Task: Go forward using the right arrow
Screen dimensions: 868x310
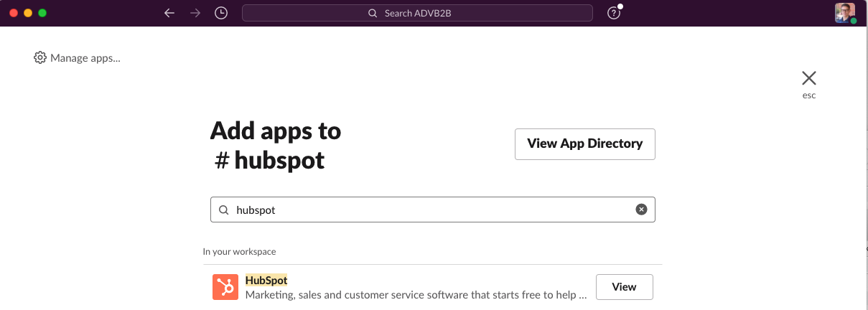Action: (x=195, y=13)
